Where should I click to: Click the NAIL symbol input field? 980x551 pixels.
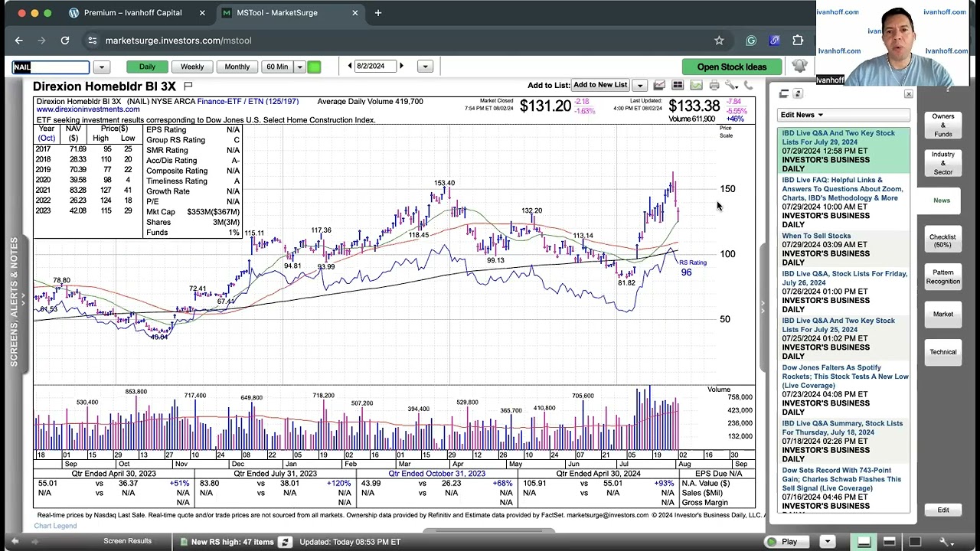51,67
